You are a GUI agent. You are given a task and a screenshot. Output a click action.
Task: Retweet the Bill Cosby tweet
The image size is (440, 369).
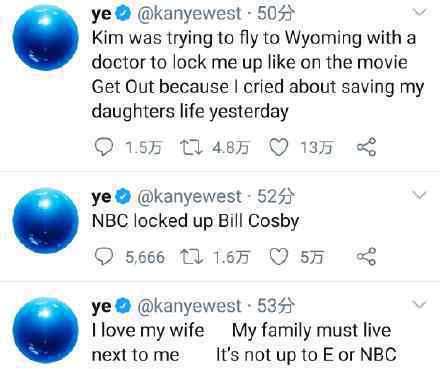click(x=191, y=257)
